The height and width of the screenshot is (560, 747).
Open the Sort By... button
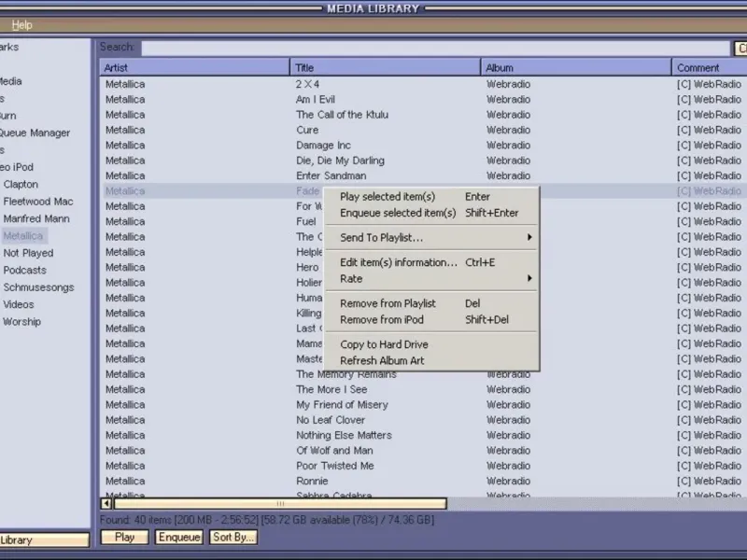233,538
